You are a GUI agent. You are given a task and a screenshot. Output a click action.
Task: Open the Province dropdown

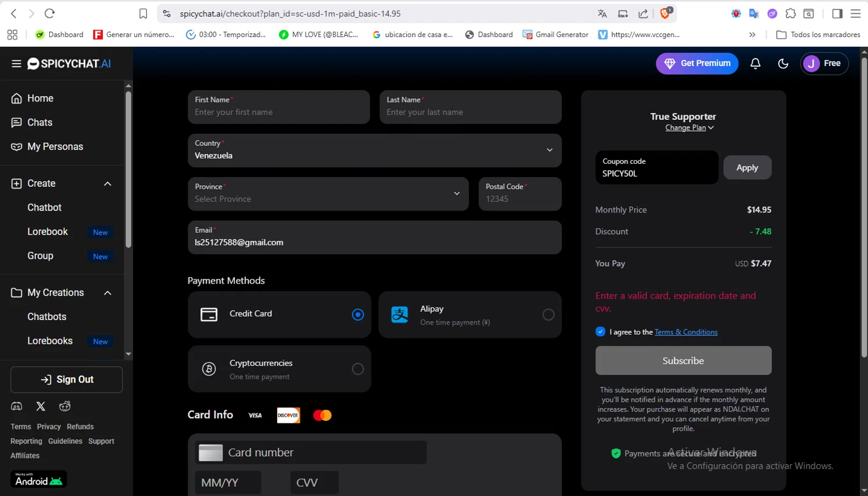click(328, 194)
